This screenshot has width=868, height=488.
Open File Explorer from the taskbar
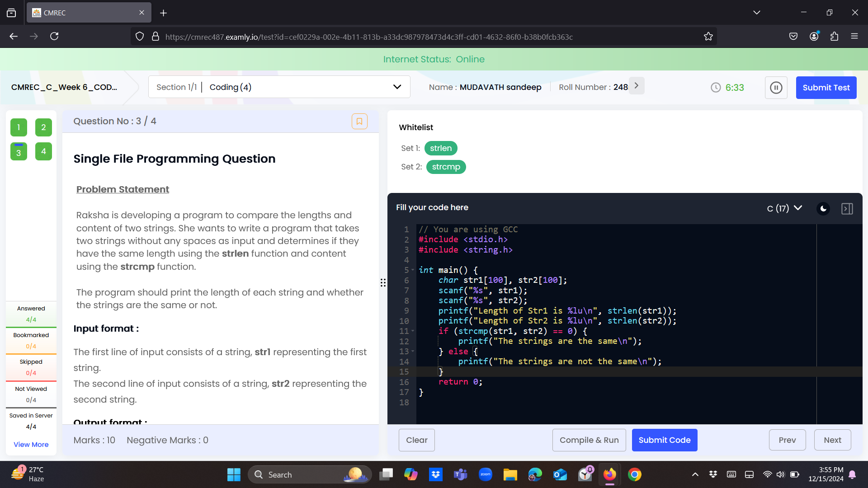click(510, 474)
